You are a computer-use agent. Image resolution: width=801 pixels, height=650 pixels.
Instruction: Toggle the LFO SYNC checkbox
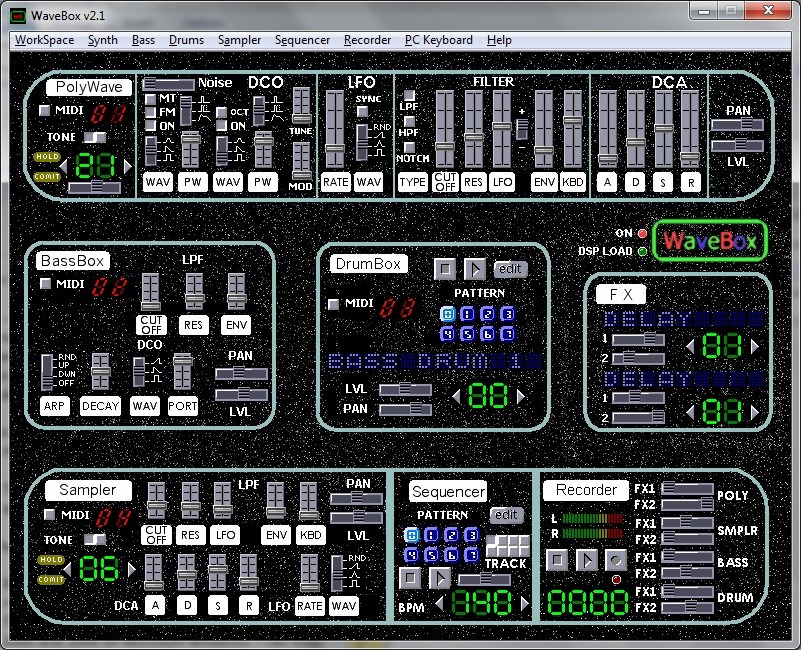[x=363, y=111]
